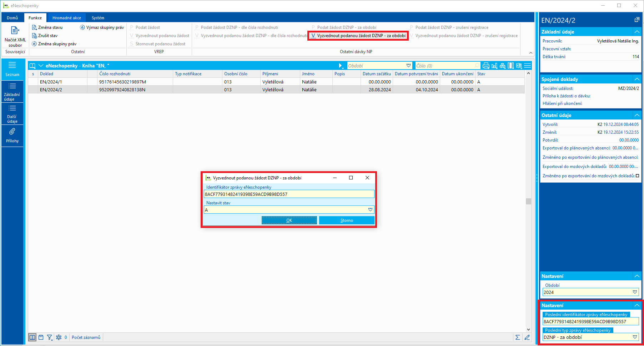
Task: Click Zrušit stav in the ribbon
Action: (45, 36)
